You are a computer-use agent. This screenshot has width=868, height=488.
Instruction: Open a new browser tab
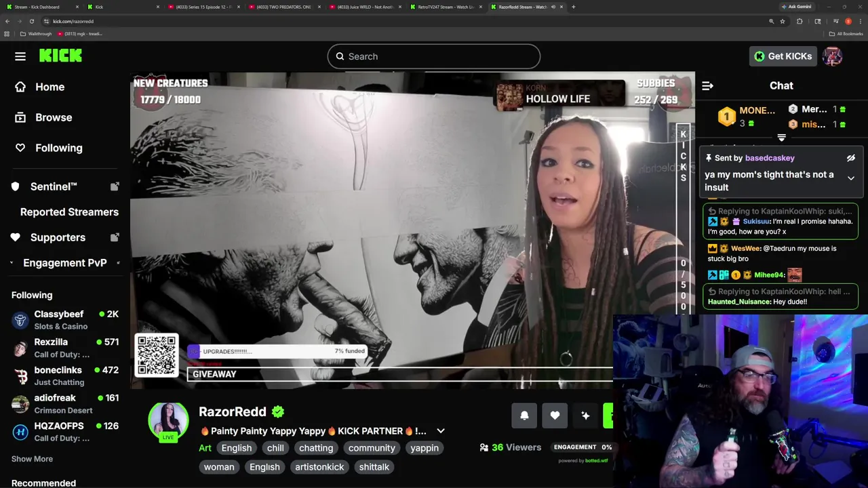coord(573,7)
